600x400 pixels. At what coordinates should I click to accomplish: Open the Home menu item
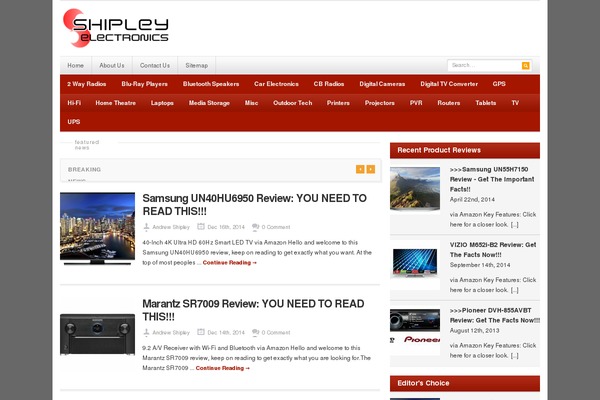coord(75,65)
